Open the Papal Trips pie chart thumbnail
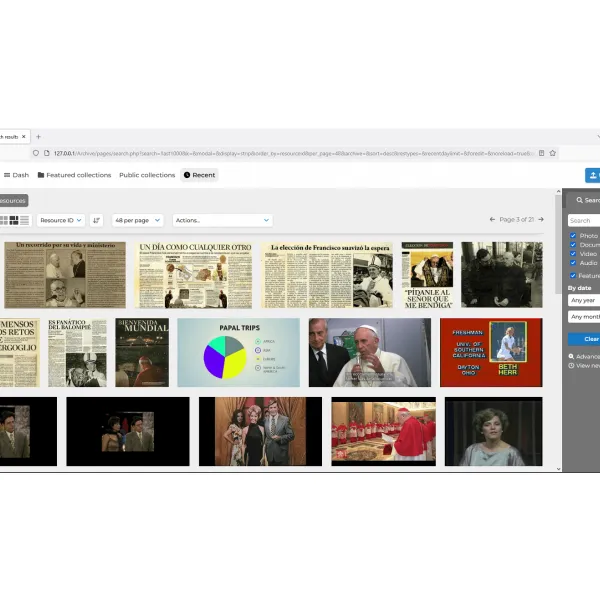600x600 pixels. pos(239,352)
